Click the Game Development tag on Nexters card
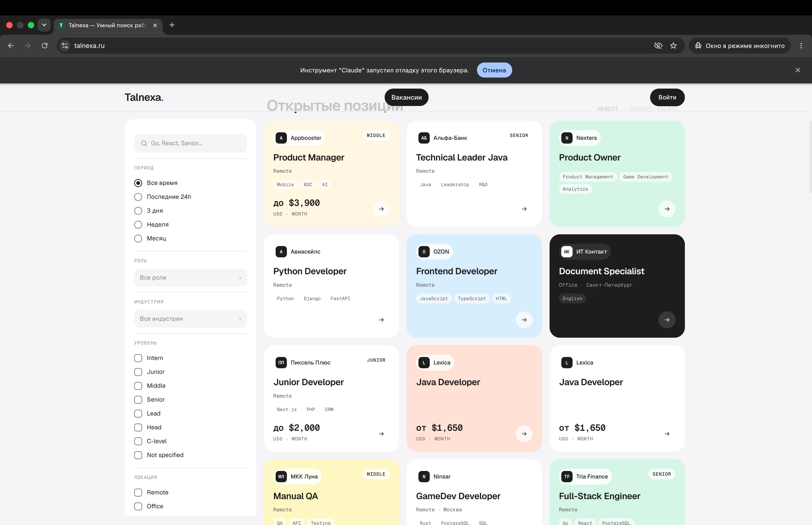The width and height of the screenshot is (812, 525). (x=645, y=177)
